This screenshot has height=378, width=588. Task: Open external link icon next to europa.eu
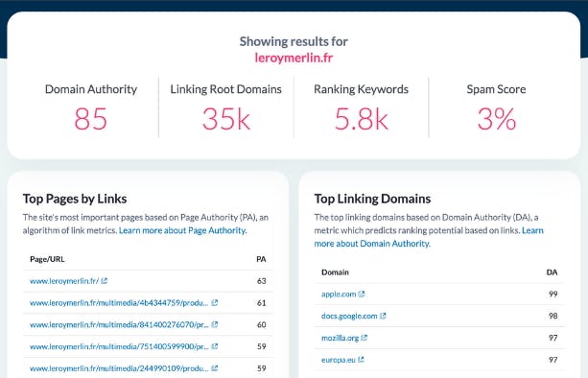[x=361, y=359]
